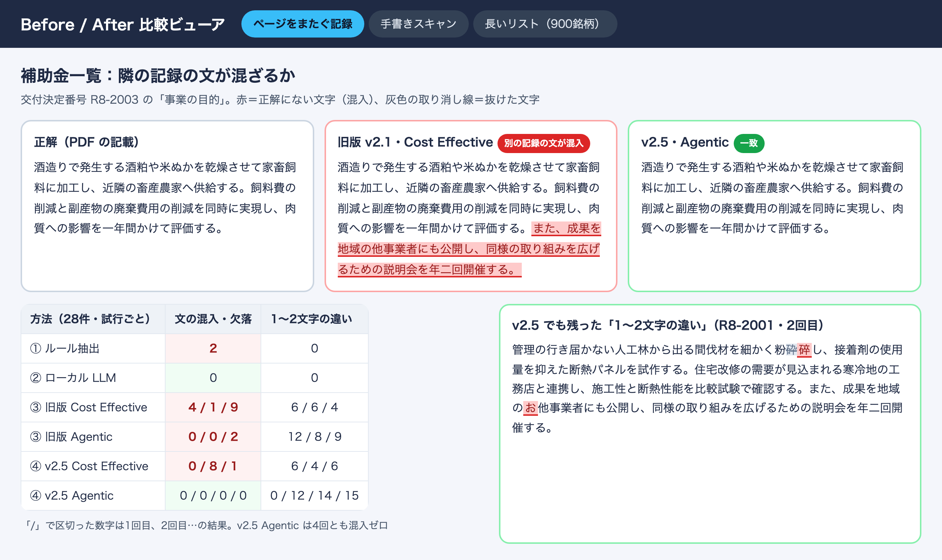The height and width of the screenshot is (560, 942).
Task: Select the ④ v2.5 Agentic row label
Action: [93, 496]
